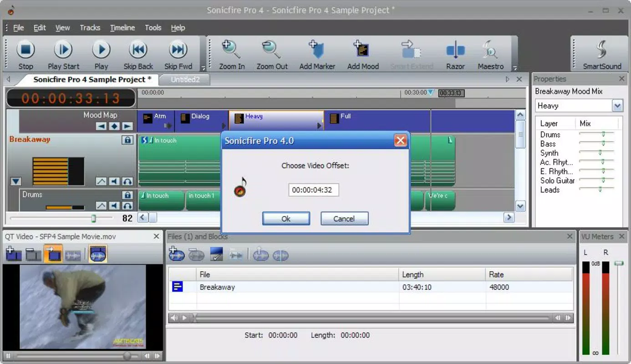Open the File menu
The image size is (631, 364).
18,28
